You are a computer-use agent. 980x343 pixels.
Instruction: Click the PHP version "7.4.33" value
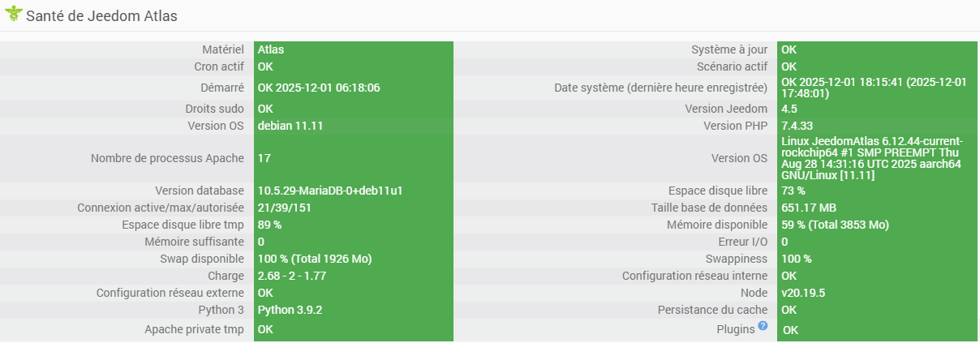click(x=797, y=126)
